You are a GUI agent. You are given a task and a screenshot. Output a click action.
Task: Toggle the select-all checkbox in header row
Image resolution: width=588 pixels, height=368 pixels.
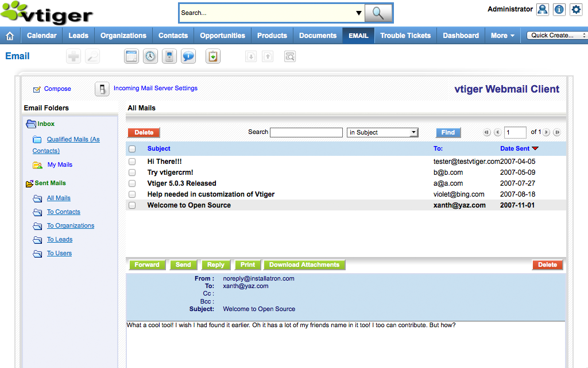(132, 149)
